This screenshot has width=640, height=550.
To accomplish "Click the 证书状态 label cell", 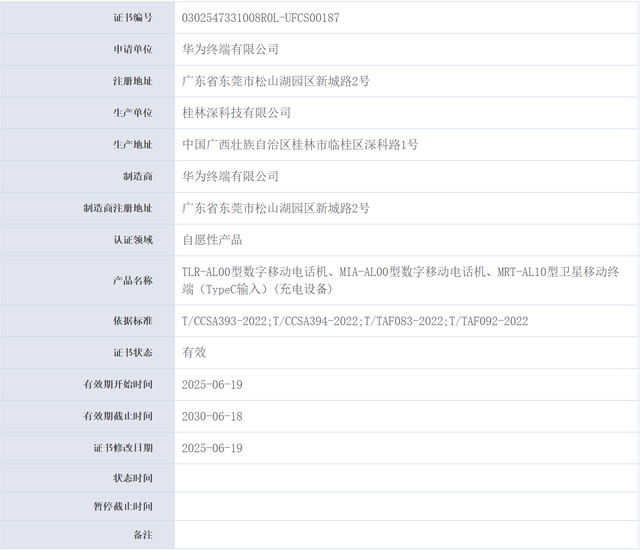I will coord(87,353).
